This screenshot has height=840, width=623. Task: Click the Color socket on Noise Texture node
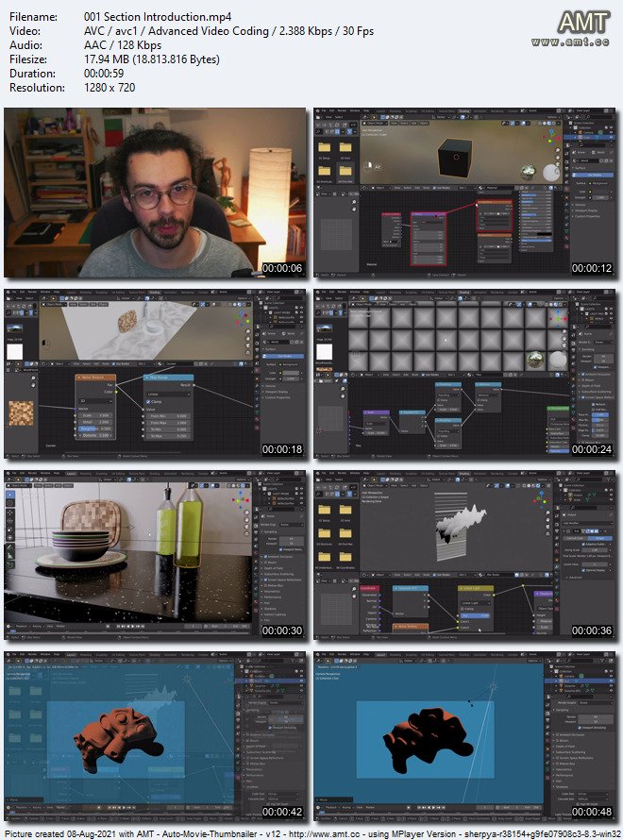pos(116,392)
